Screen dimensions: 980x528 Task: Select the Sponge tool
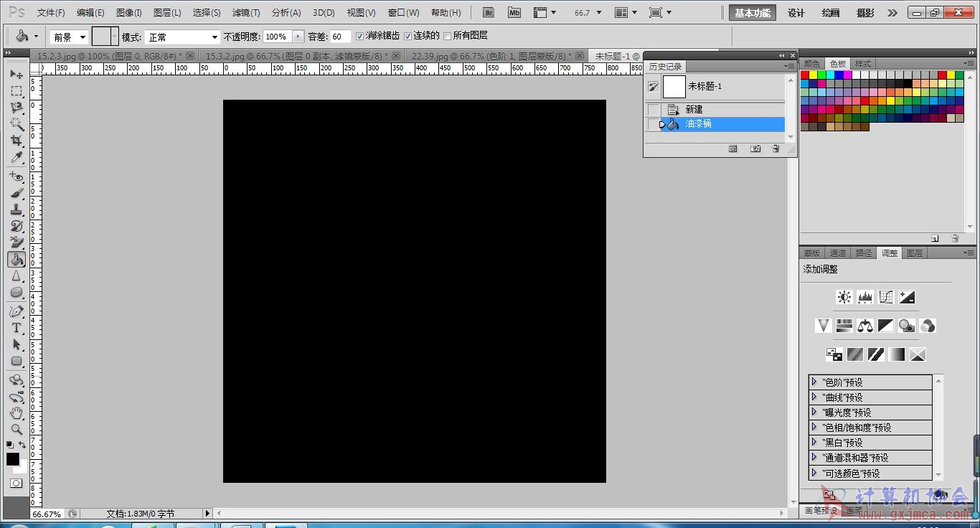click(x=17, y=293)
